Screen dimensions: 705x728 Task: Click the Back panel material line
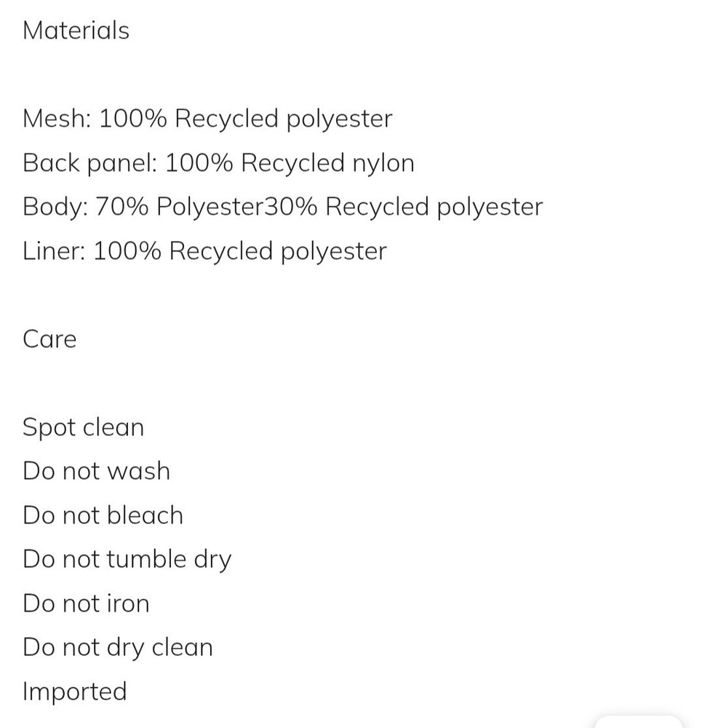[218, 163]
